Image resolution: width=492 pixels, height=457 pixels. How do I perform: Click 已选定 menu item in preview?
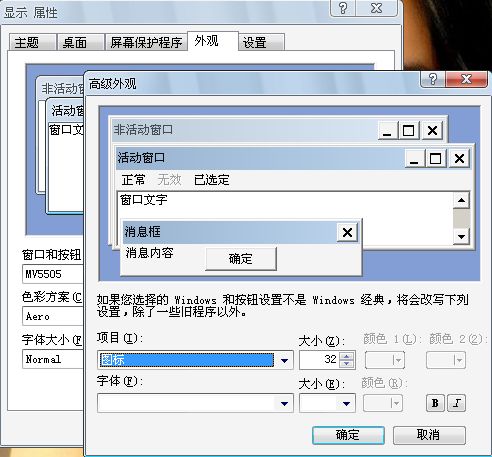tap(212, 180)
